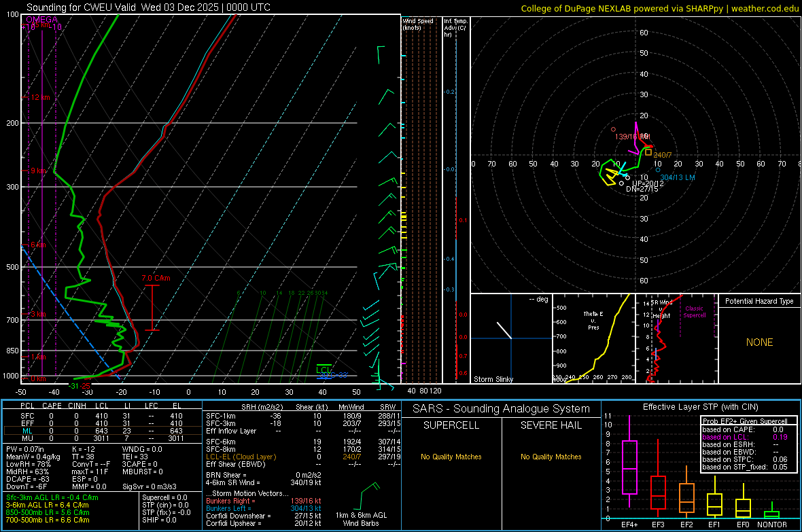
Task: Click the 'Wind Speed (knots)' panel header
Action: pos(418,24)
